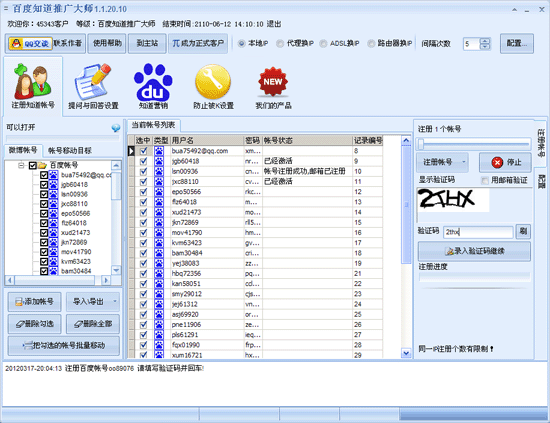Click the 配置... button
Image resolution: width=550 pixels, height=423 pixels.
click(517, 43)
